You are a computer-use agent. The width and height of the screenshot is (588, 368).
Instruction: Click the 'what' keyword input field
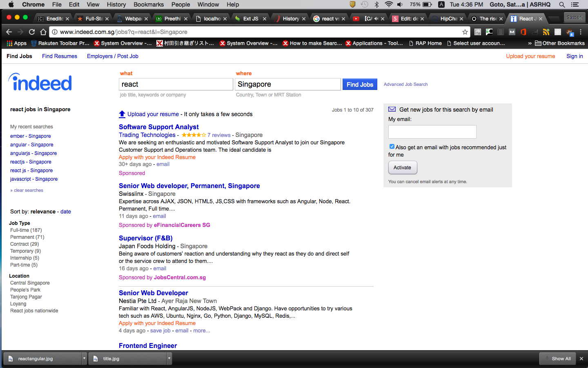coord(176,84)
